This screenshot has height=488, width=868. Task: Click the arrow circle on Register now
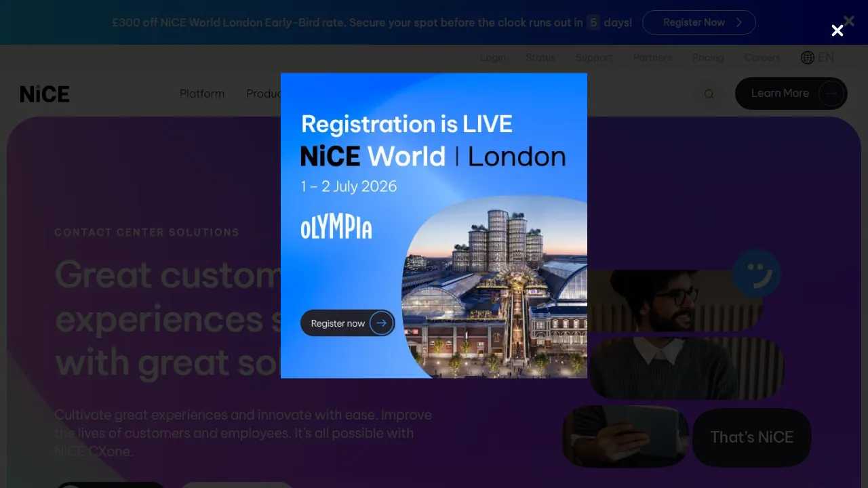(382, 323)
